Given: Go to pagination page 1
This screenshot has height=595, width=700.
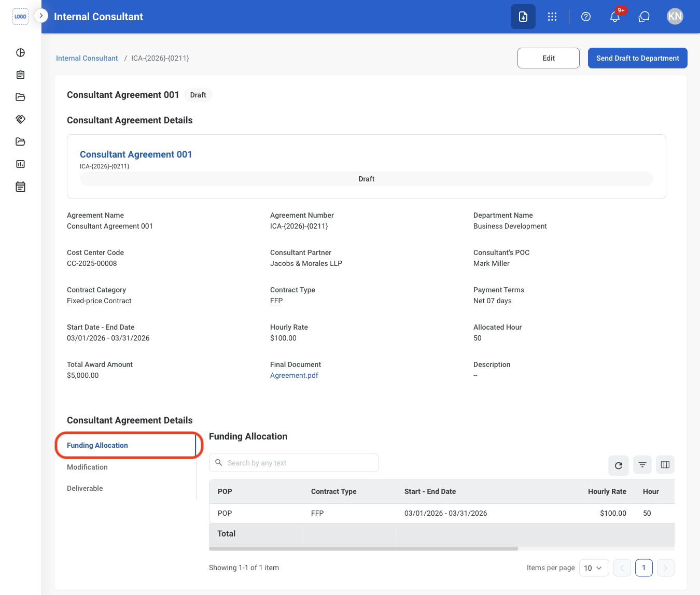Looking at the screenshot, I should (644, 568).
